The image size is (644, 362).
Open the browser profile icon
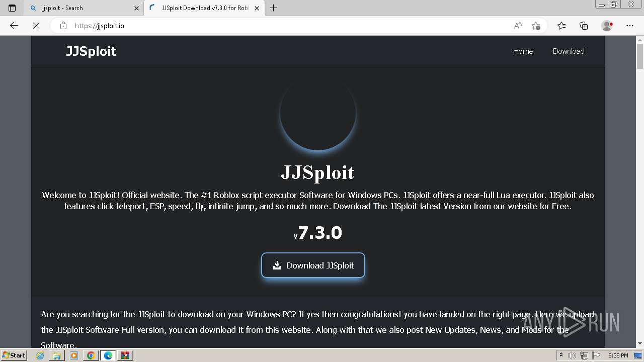(x=607, y=26)
